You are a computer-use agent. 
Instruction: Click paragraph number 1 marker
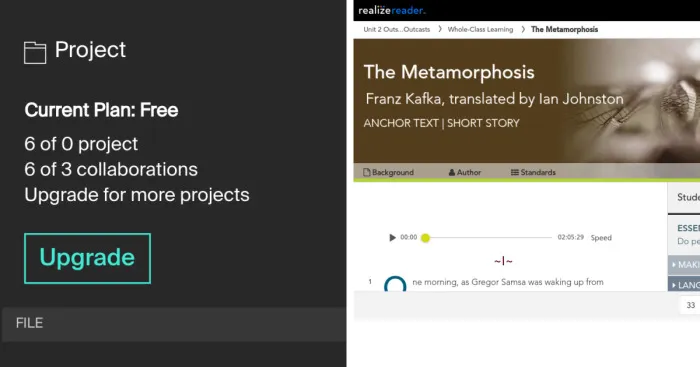370,282
